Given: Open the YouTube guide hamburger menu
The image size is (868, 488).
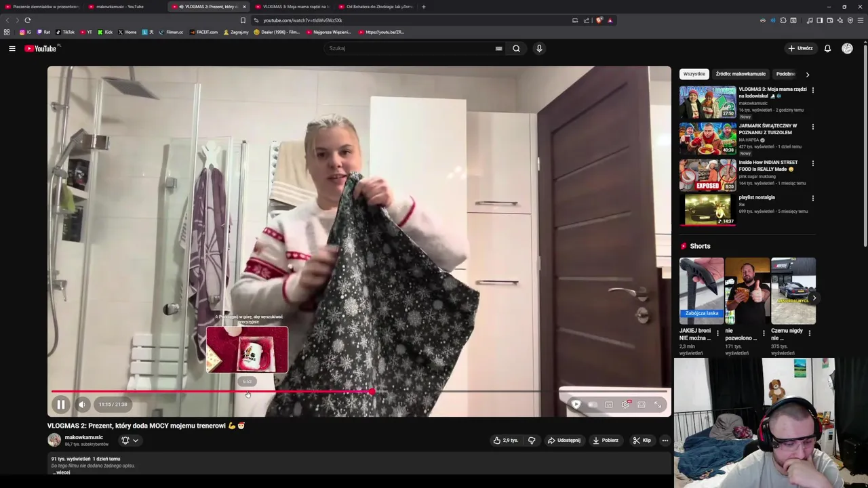Looking at the screenshot, I should pos(12,48).
